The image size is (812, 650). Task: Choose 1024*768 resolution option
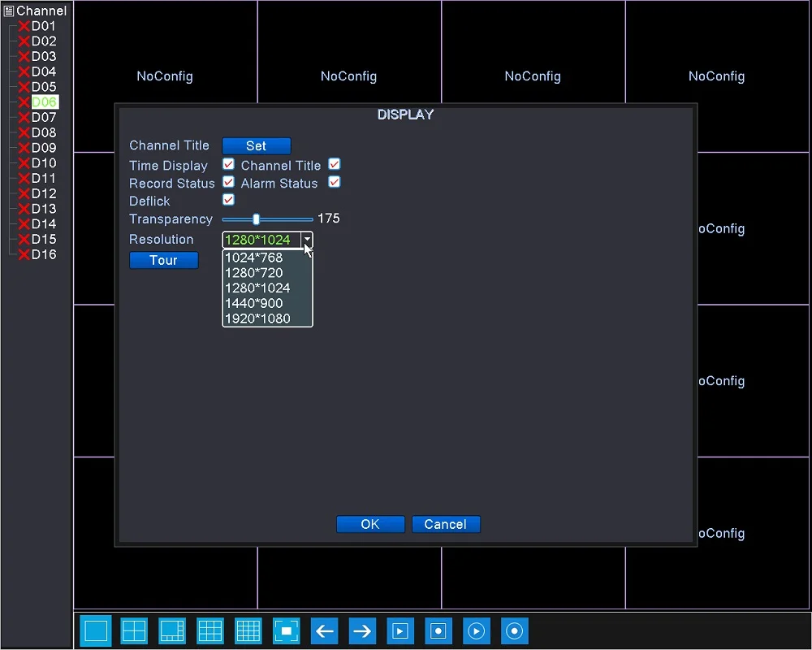tap(267, 258)
